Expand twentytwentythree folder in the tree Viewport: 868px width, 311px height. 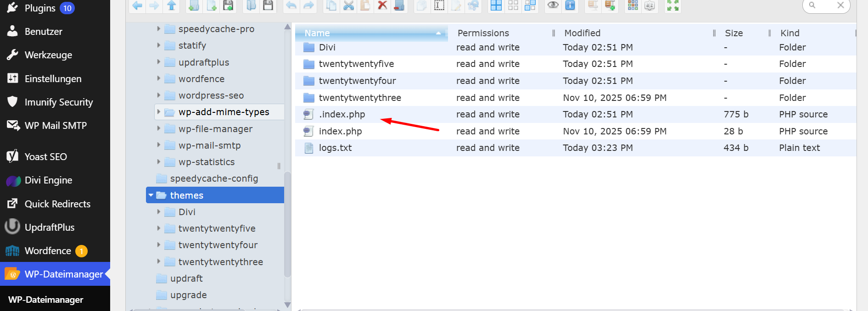tap(158, 261)
